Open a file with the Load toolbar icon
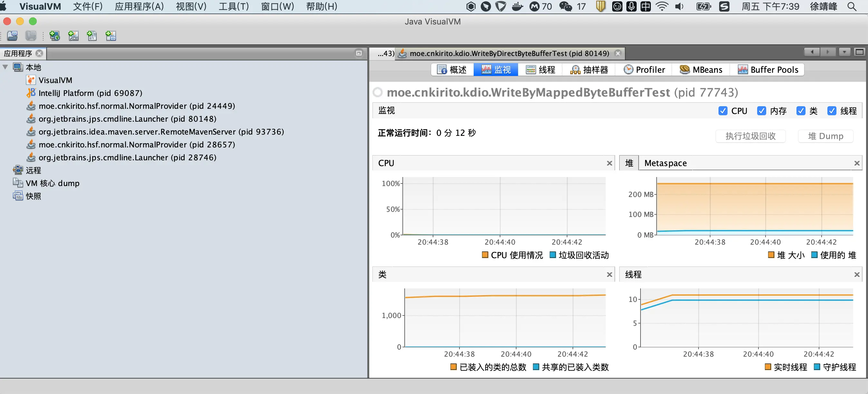Viewport: 868px width, 394px height. click(x=12, y=36)
